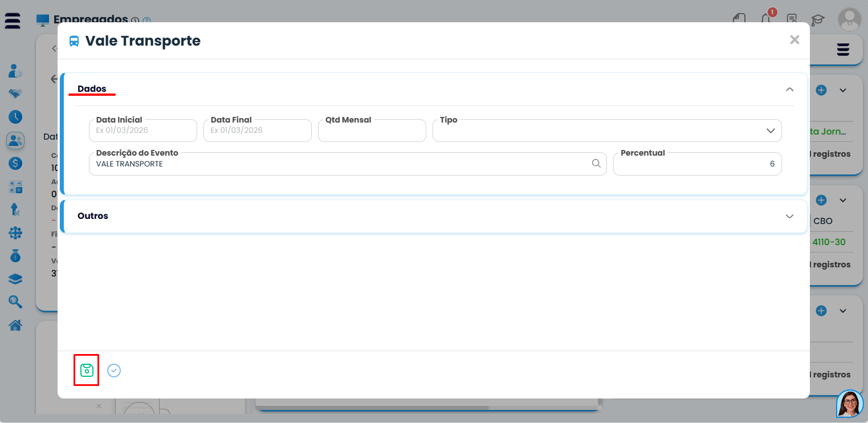The height and width of the screenshot is (423, 868).
Task: Click the layers stack sidebar icon
Action: 15,279
